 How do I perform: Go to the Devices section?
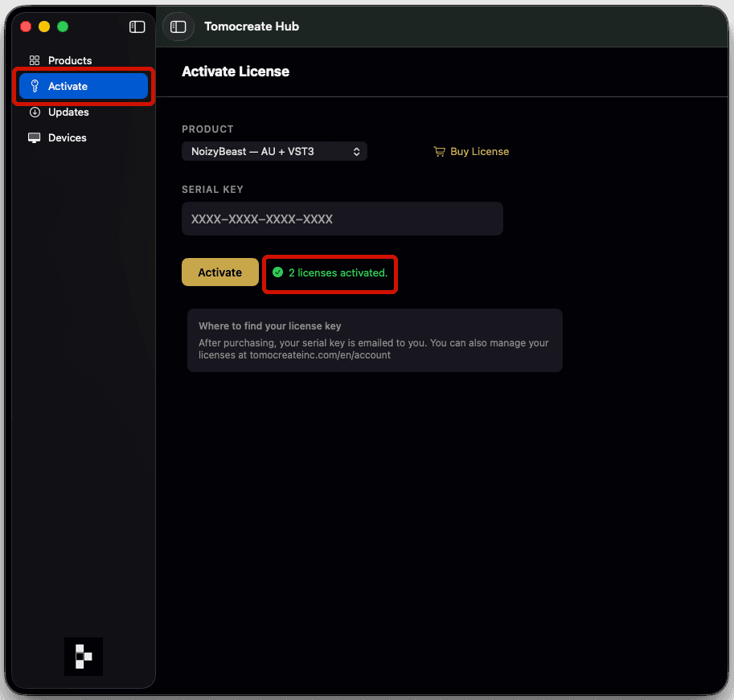84,137
